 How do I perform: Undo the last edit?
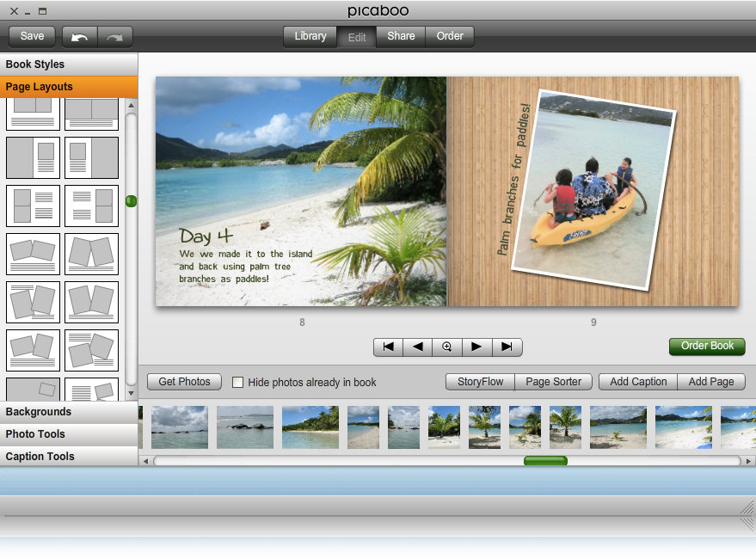click(x=79, y=37)
